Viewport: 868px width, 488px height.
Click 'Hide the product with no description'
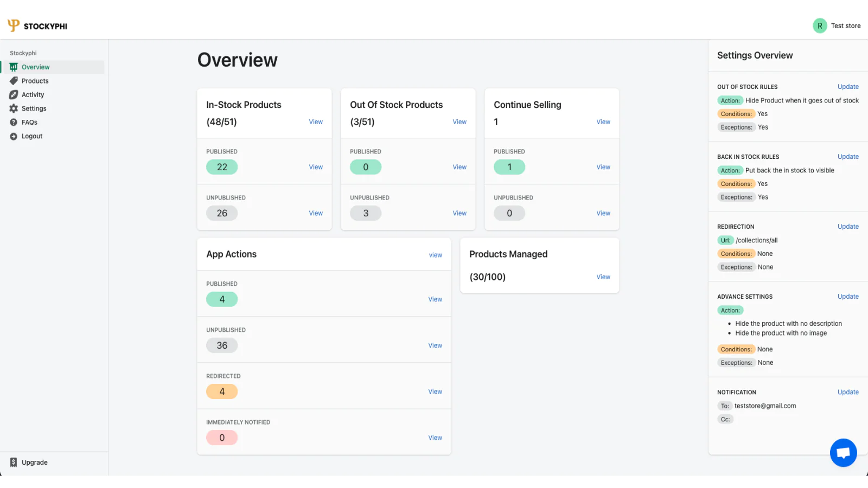point(788,324)
